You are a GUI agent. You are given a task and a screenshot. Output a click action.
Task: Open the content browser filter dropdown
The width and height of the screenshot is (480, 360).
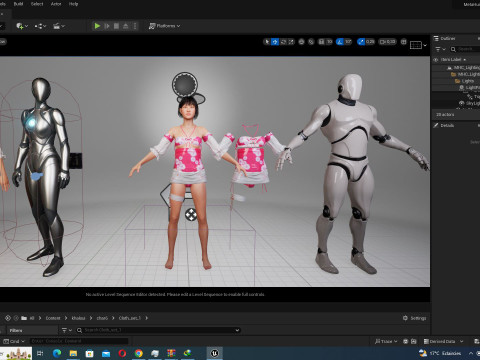coord(67,330)
